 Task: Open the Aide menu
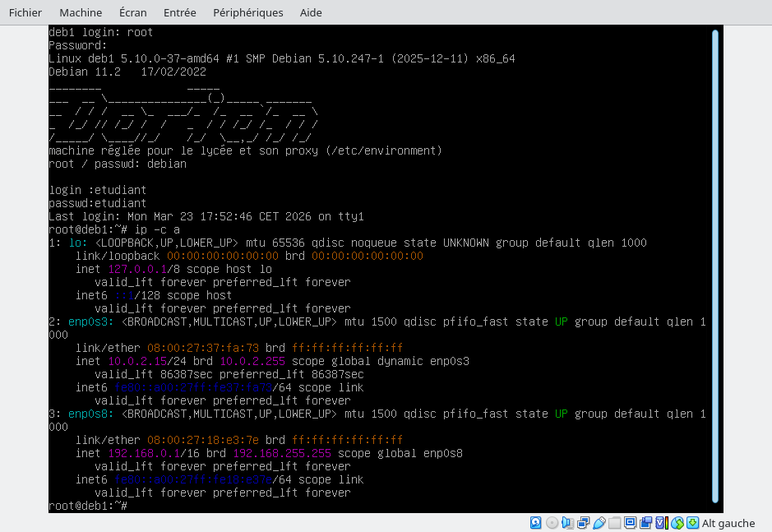tap(311, 12)
